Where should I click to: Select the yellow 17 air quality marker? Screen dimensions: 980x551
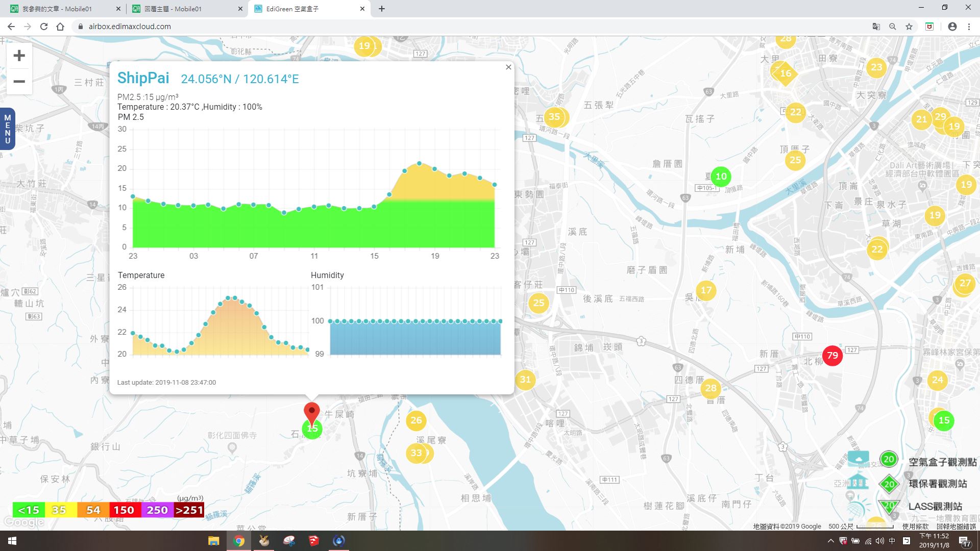[x=706, y=291]
